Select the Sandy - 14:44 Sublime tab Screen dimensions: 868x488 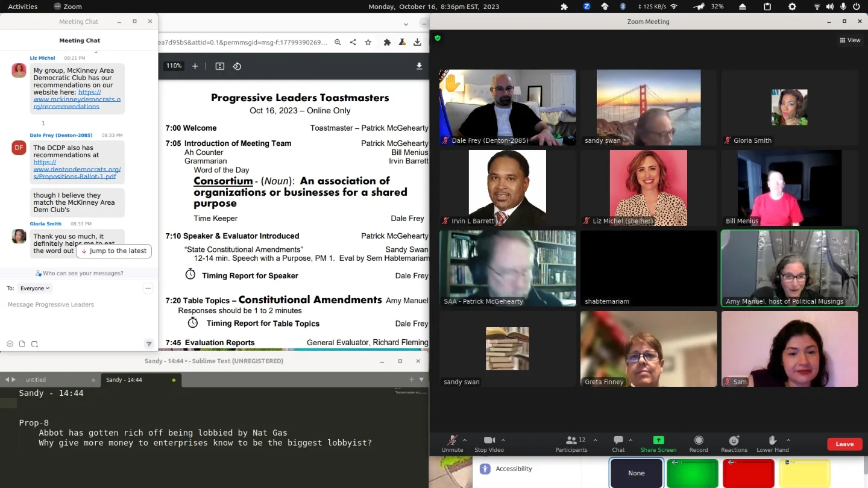pos(141,380)
